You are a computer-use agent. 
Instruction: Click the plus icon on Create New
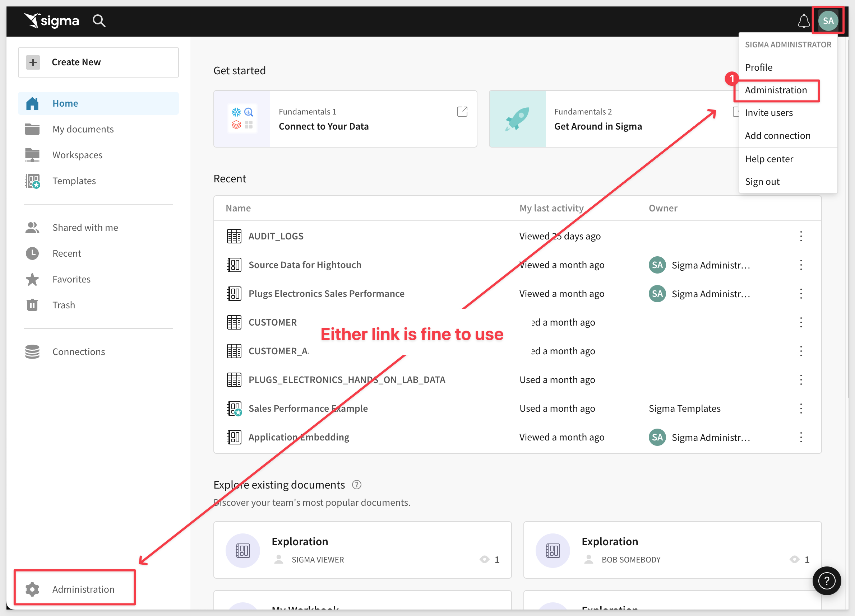(x=33, y=62)
